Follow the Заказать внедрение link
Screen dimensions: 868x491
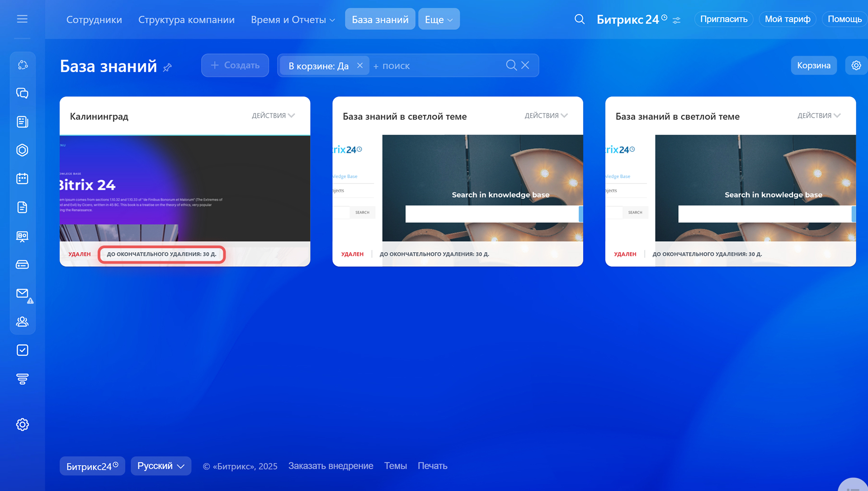pos(331,466)
